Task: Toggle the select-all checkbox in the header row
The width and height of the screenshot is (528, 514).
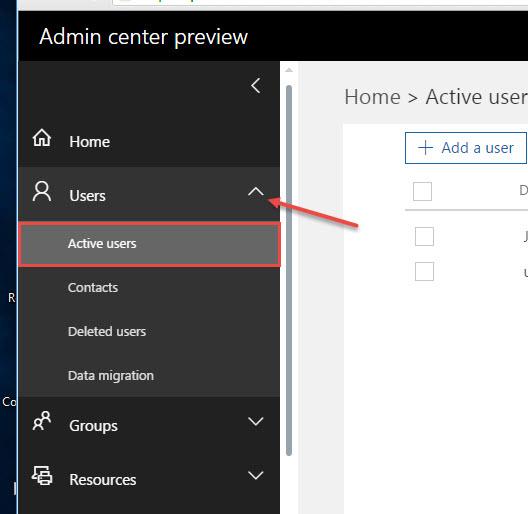Action: (422, 191)
